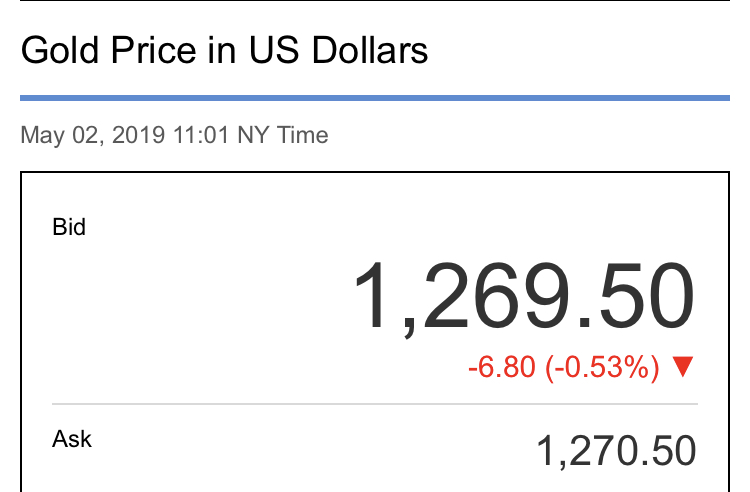Select the bid price 1,269.50
The height and width of the screenshot is (492, 750).
tap(524, 296)
